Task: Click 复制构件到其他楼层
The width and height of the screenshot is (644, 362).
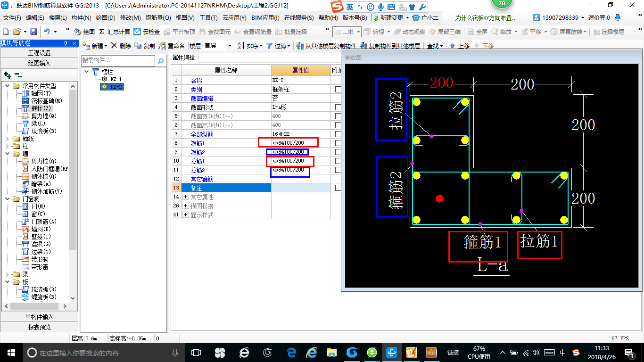Action: (x=390, y=46)
